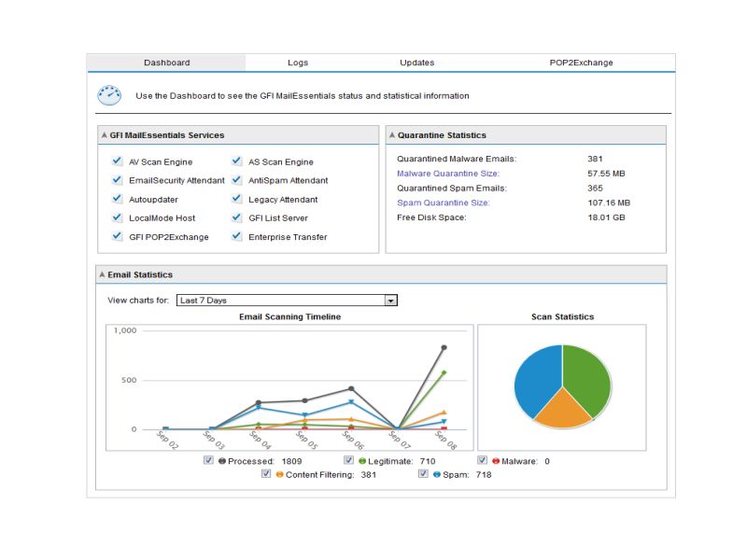Screen dimensions: 747x560
Task: Click the Content Filtering point on Sep 08
Action: click(x=444, y=413)
